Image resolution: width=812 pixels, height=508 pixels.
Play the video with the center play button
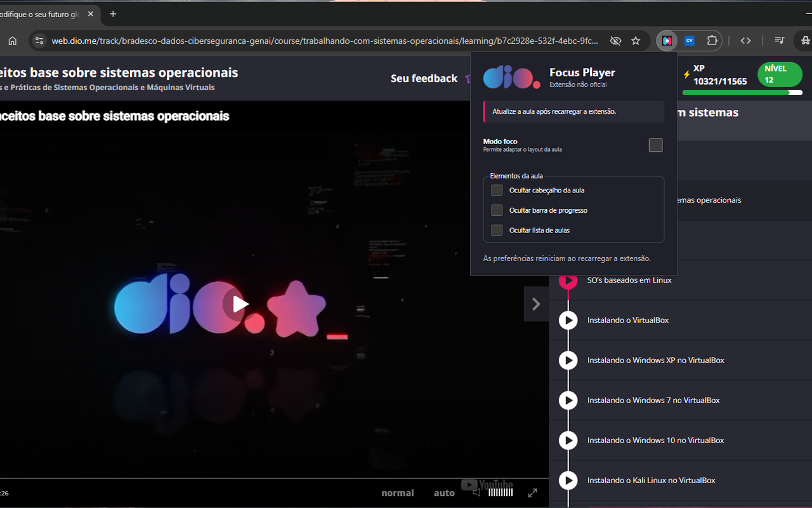tap(240, 304)
